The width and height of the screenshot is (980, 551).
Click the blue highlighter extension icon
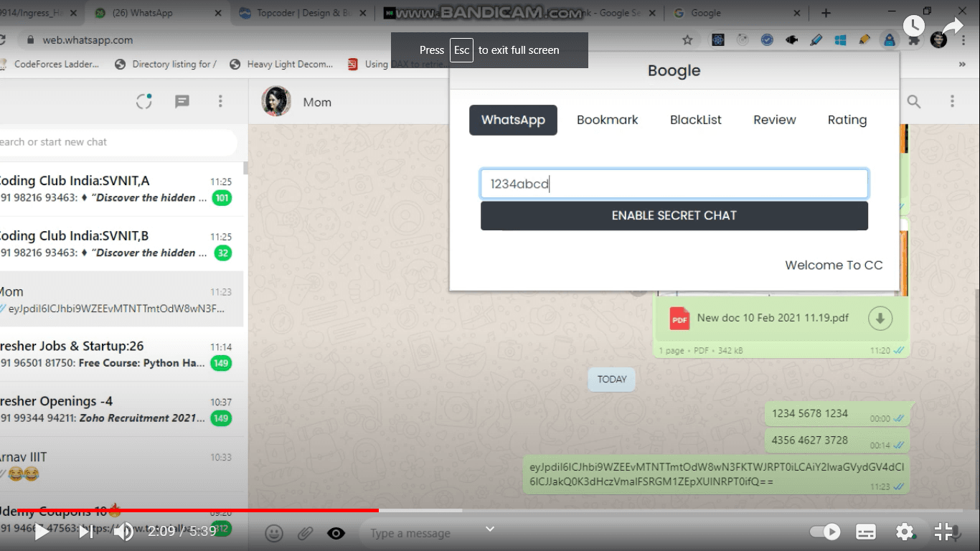click(x=816, y=40)
